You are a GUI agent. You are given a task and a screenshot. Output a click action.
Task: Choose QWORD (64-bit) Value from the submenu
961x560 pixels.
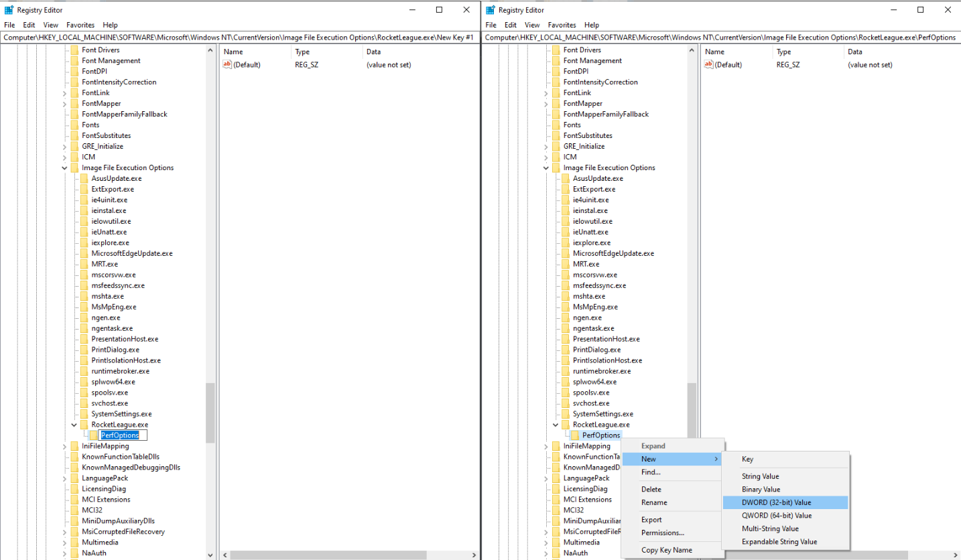pyautogui.click(x=785, y=516)
